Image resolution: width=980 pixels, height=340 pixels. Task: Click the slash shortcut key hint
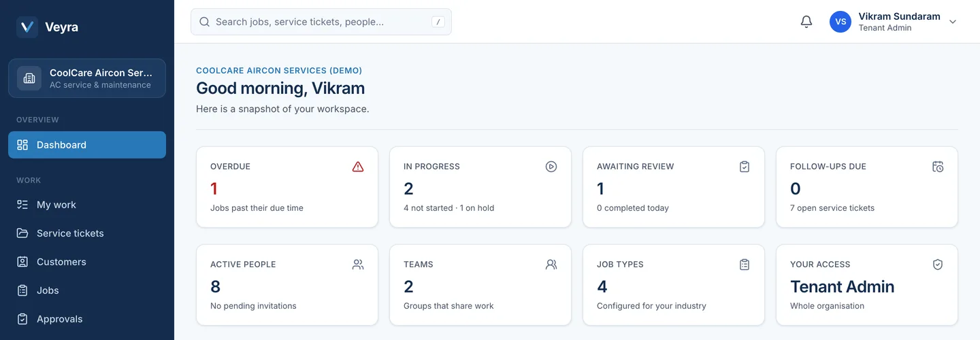point(438,22)
